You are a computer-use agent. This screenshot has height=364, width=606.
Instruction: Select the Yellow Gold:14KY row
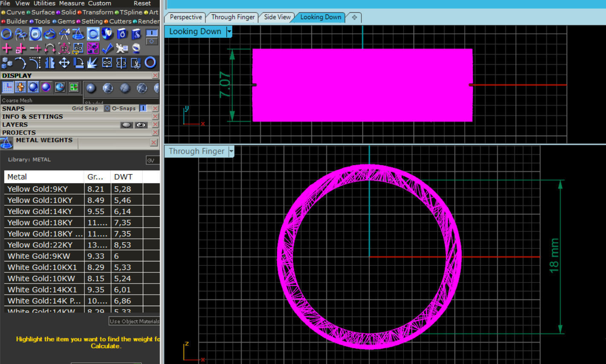point(82,212)
